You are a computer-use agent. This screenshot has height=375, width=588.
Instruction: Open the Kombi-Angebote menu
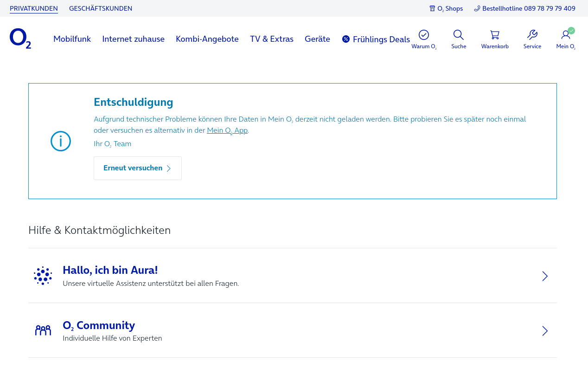click(207, 39)
